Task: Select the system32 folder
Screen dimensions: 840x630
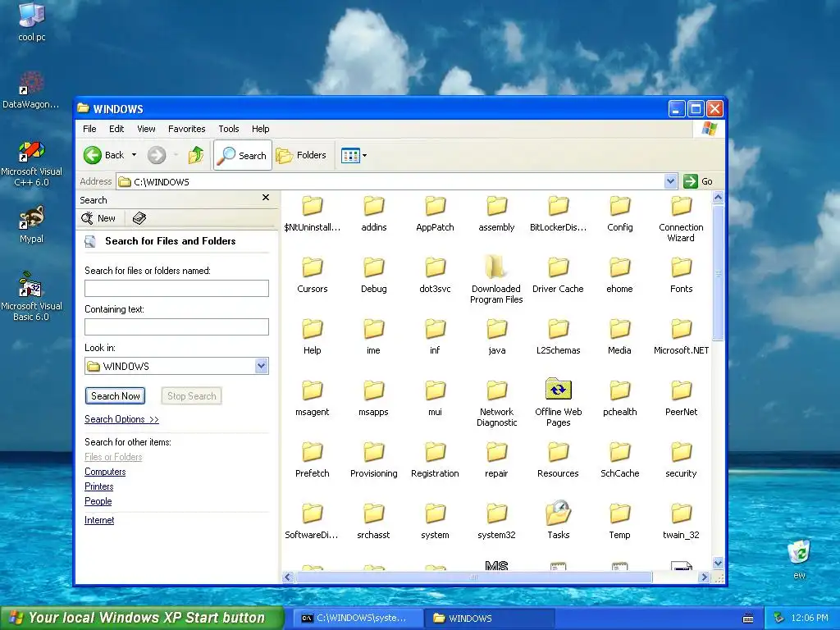Action: click(x=496, y=522)
